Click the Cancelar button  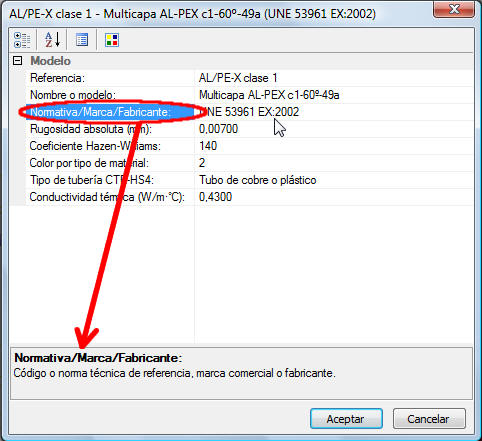click(429, 419)
